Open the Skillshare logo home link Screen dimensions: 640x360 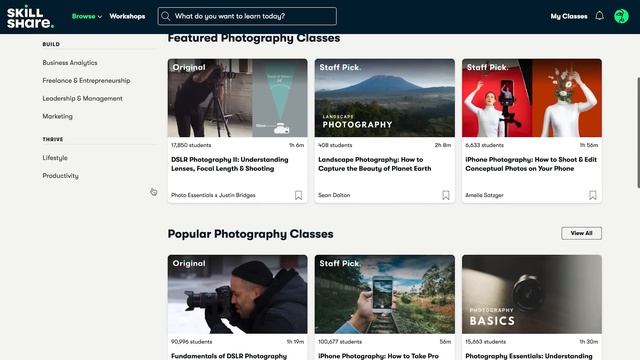[x=30, y=17]
